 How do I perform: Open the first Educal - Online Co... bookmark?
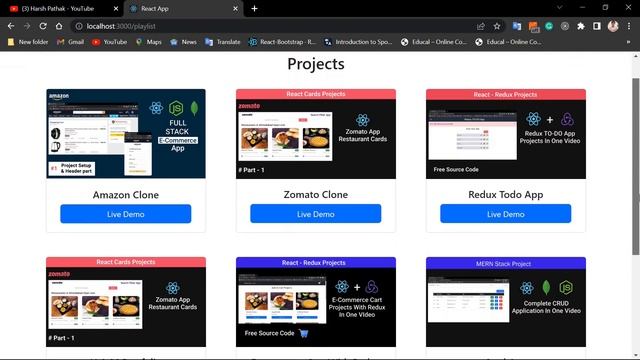click(433, 42)
